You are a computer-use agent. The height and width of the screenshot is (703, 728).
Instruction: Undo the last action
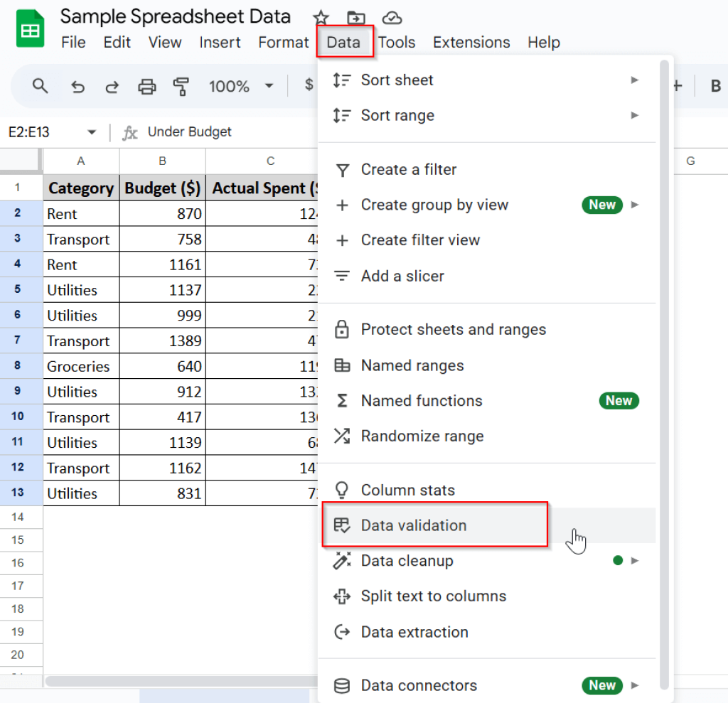(76, 86)
